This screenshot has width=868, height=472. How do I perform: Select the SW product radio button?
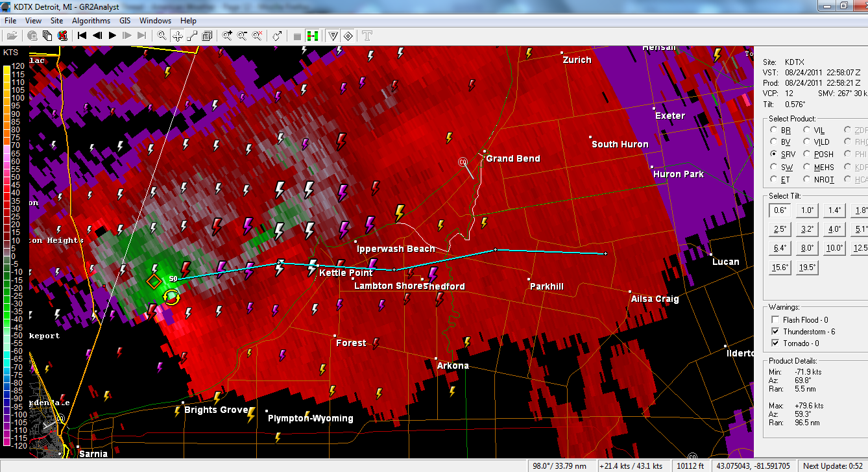(x=773, y=168)
